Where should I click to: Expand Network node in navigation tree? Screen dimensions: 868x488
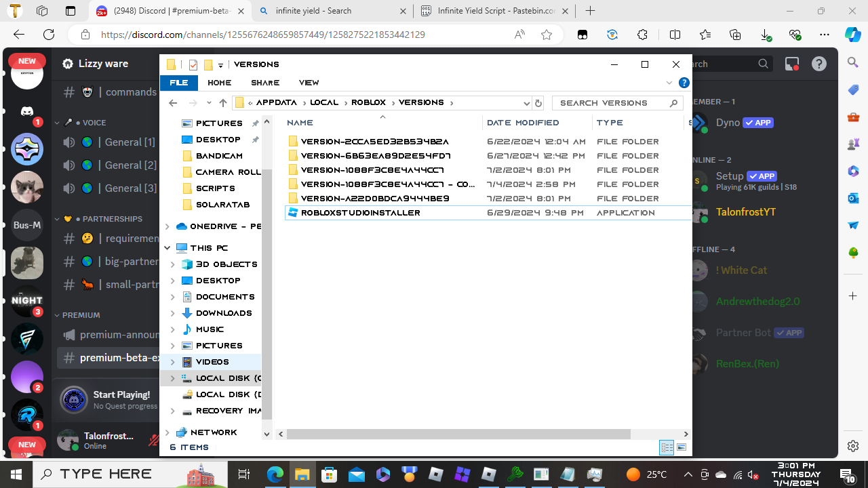(x=167, y=432)
